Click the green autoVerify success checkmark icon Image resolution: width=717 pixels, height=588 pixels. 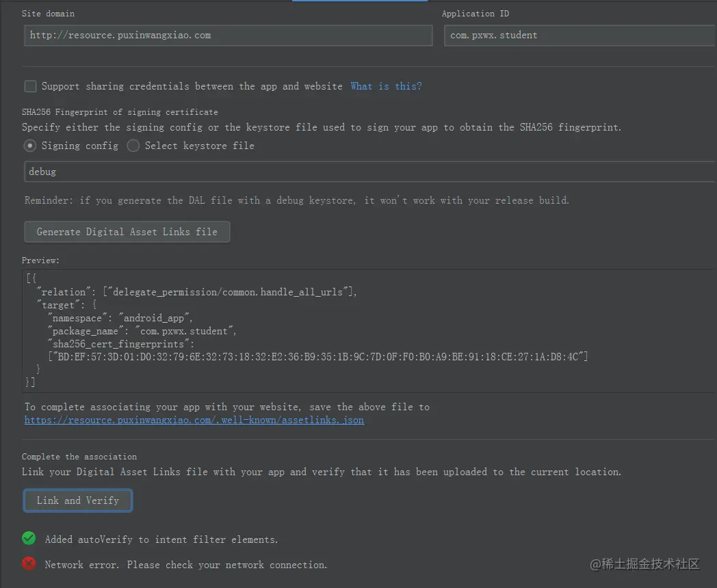(29, 538)
